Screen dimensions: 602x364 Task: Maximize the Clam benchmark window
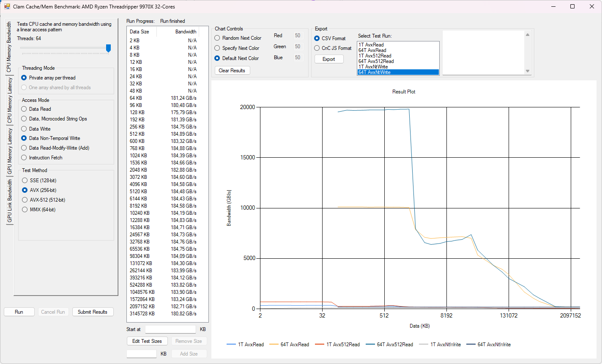click(x=572, y=6)
